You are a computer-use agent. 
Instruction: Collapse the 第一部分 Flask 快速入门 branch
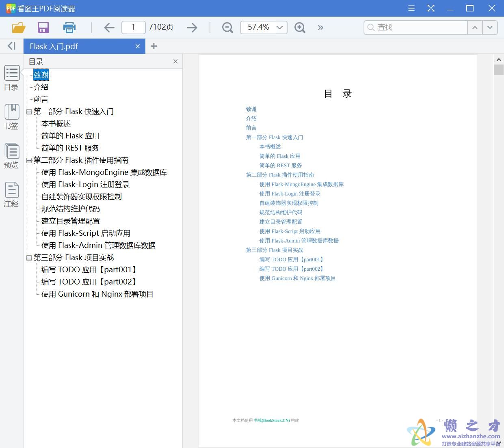tap(29, 111)
